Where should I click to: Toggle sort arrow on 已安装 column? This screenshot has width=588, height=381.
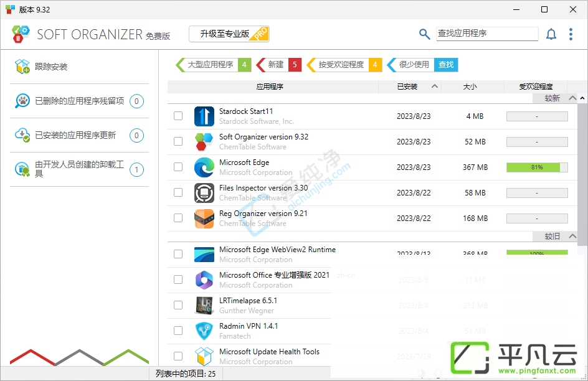(435, 86)
